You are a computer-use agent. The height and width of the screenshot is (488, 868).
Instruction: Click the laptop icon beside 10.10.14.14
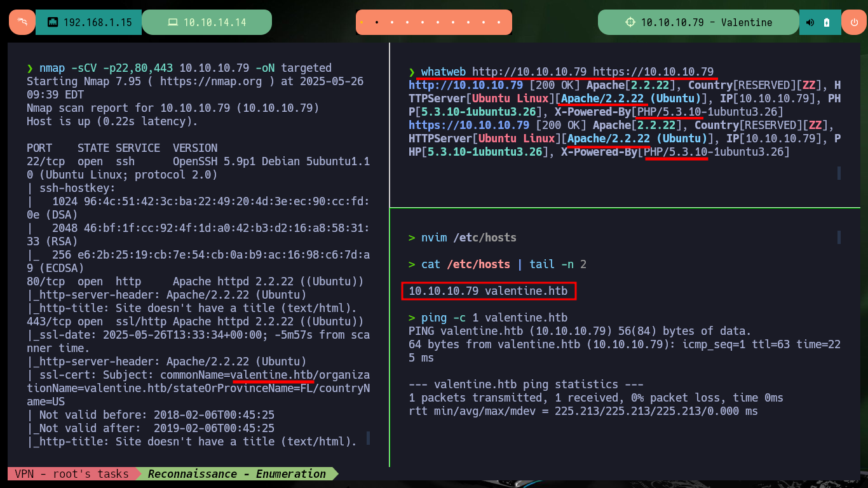pos(172,22)
